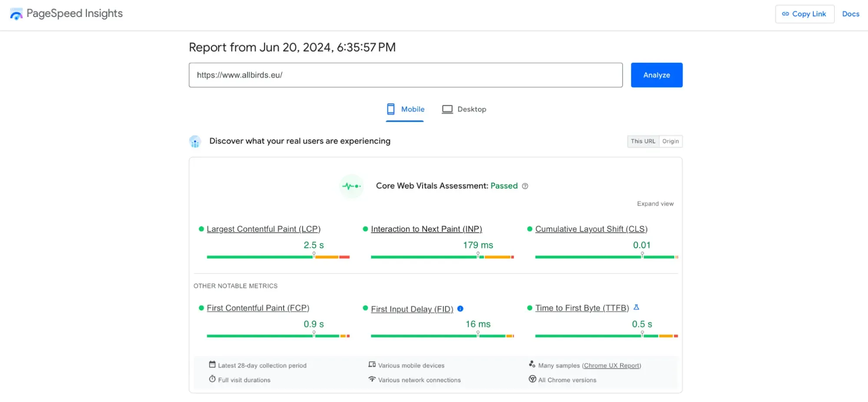The width and height of the screenshot is (868, 402).
Task: Select the Origin toggle
Action: pos(670,141)
